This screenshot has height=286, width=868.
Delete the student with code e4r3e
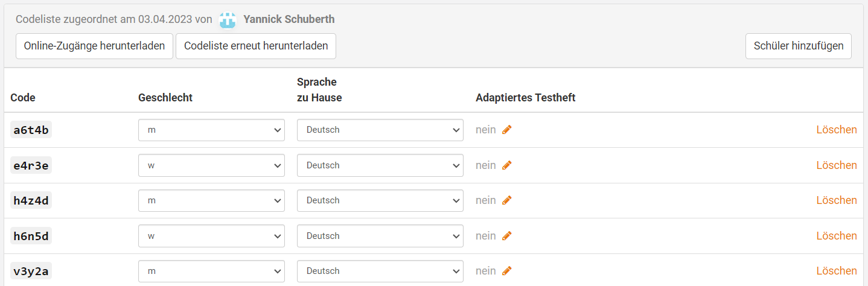pyautogui.click(x=837, y=165)
